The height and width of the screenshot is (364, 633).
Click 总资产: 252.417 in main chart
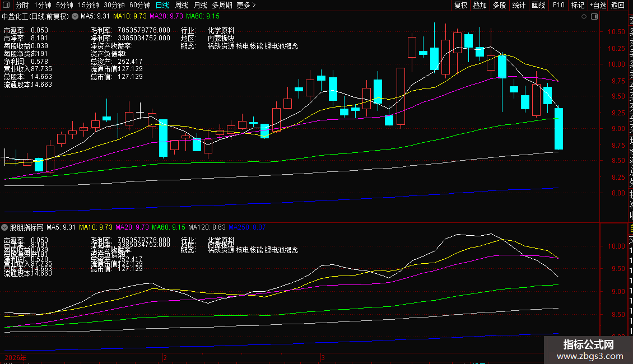tap(117, 62)
